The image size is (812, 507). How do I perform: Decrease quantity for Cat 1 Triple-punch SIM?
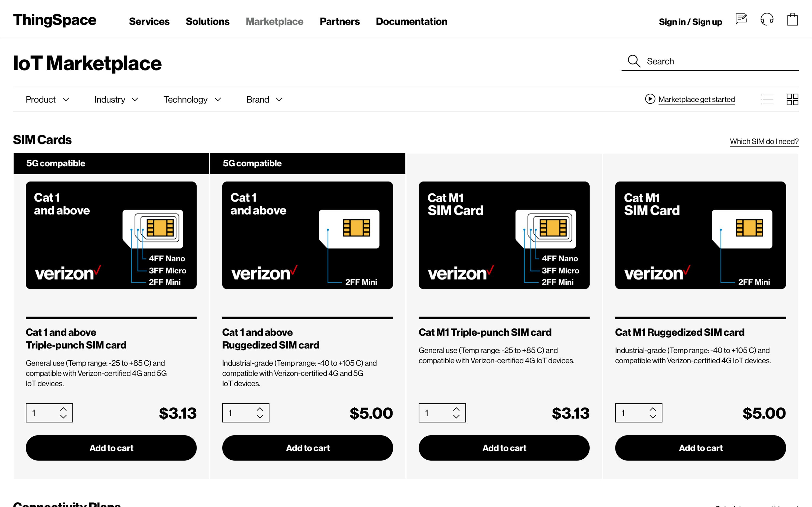pos(63,417)
